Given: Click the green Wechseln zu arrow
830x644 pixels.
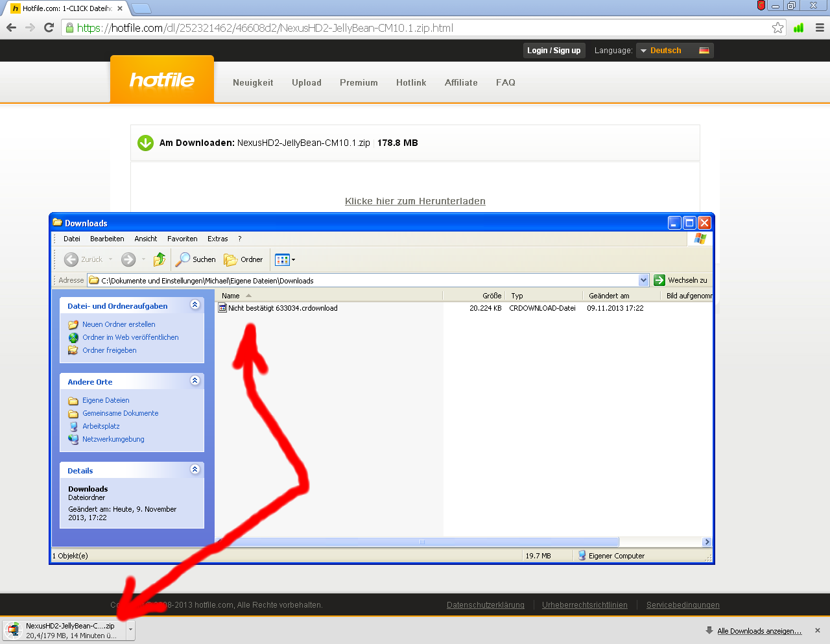Looking at the screenshot, I should tap(659, 280).
